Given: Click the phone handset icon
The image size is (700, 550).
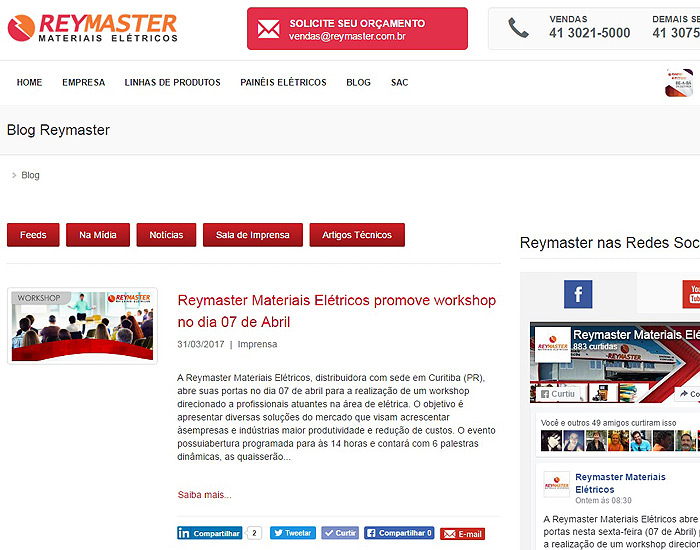Looking at the screenshot, I should point(518,28).
